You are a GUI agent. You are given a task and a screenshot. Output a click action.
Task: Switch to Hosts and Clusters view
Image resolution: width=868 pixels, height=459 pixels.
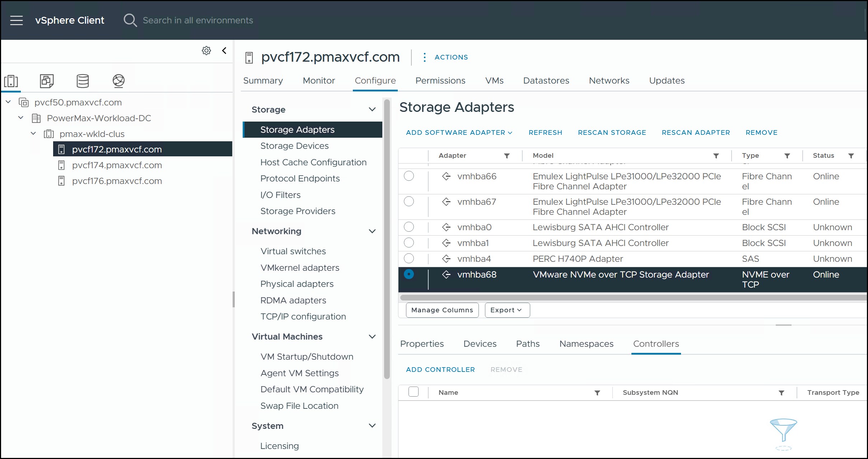[11, 81]
